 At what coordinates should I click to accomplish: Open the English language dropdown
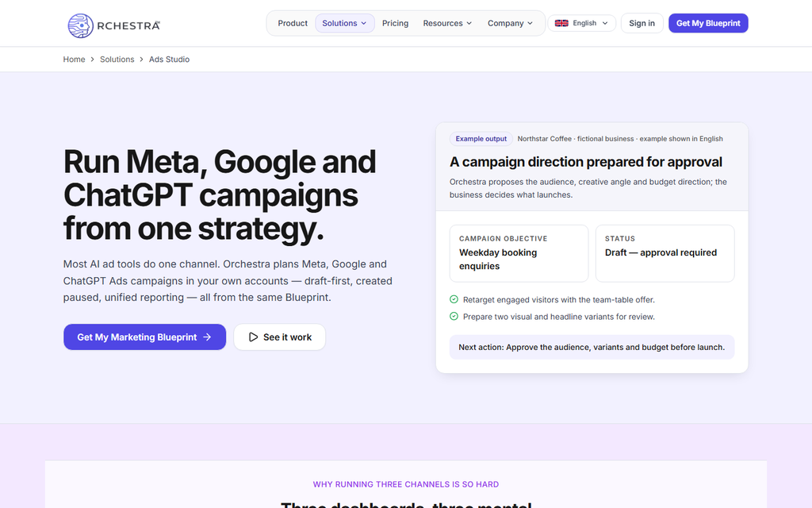coord(582,23)
